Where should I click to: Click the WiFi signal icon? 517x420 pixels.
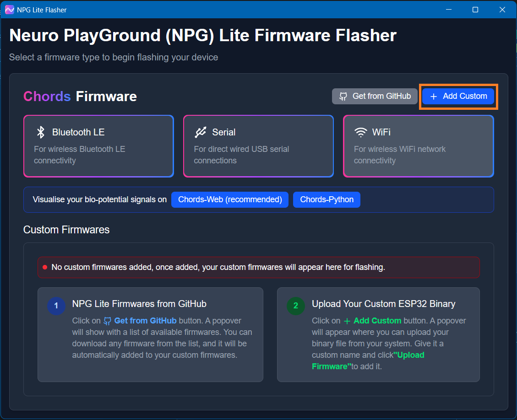(361, 132)
